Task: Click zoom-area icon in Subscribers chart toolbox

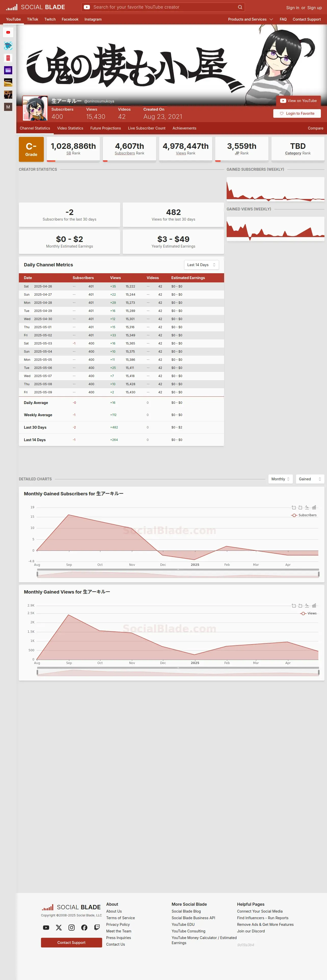Action: point(293,508)
